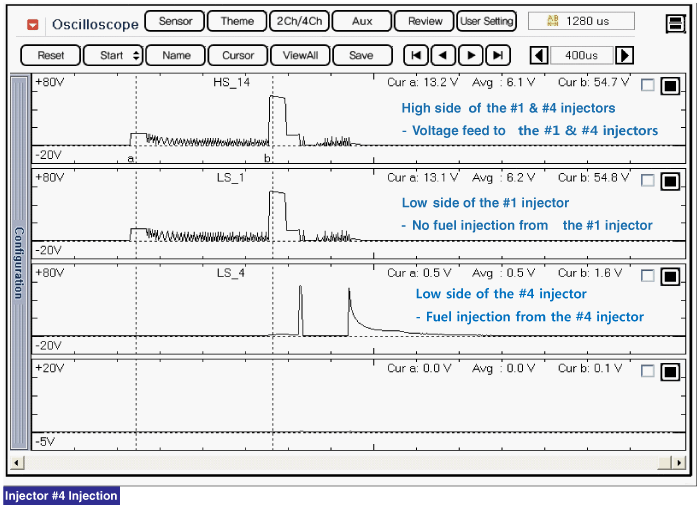
Task: Open the Sensor menu
Action: (175, 21)
